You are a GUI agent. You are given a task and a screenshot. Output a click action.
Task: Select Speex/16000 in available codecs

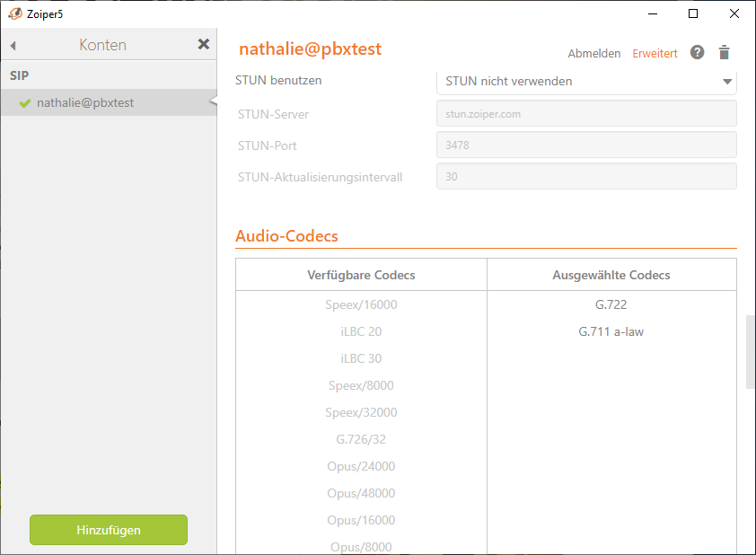[x=361, y=304]
